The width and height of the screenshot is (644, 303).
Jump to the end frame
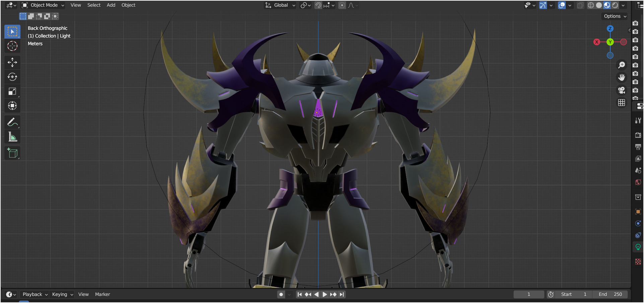pyautogui.click(x=342, y=294)
